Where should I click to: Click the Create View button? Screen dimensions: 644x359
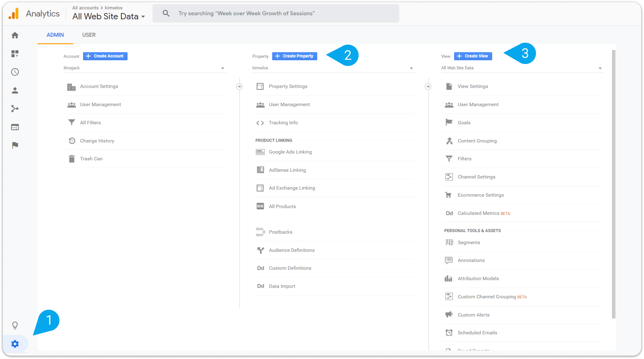(x=473, y=56)
